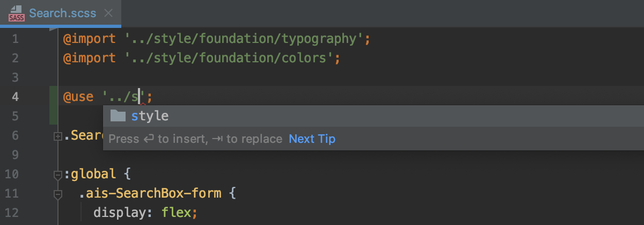
Task: Click the folder icon in the completion popup
Action: point(118,116)
